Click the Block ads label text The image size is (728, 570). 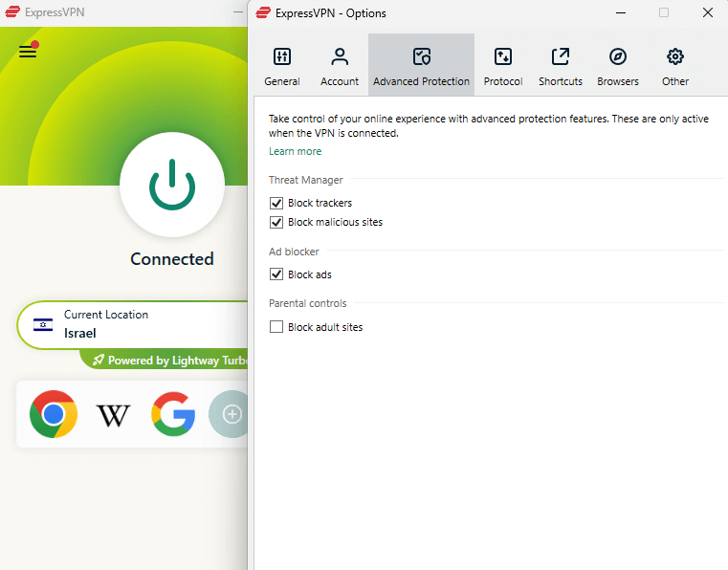[x=310, y=274]
